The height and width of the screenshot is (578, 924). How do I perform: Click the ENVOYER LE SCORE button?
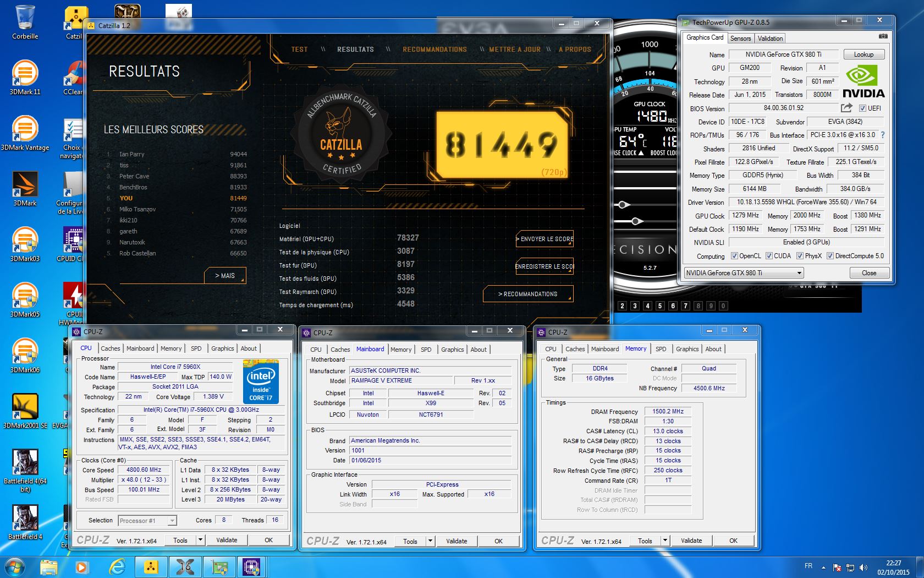point(544,239)
